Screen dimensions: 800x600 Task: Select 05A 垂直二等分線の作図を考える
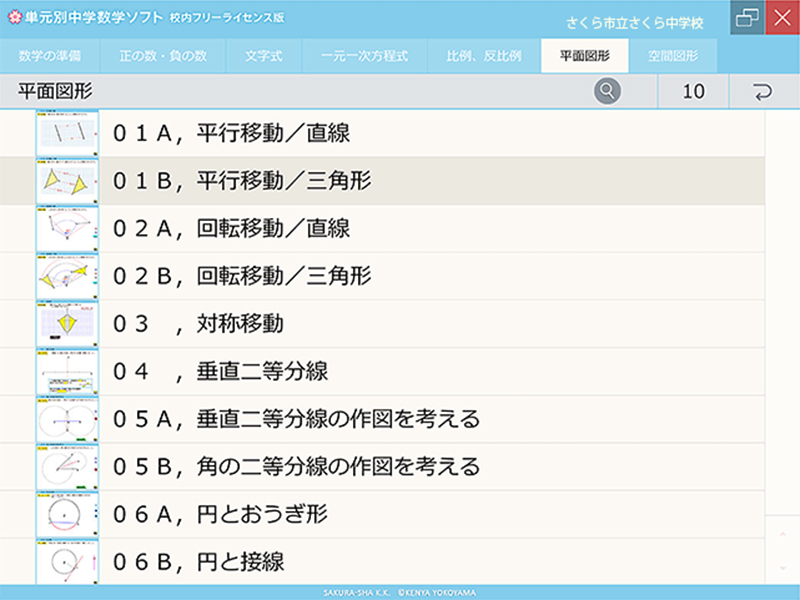coord(296,419)
